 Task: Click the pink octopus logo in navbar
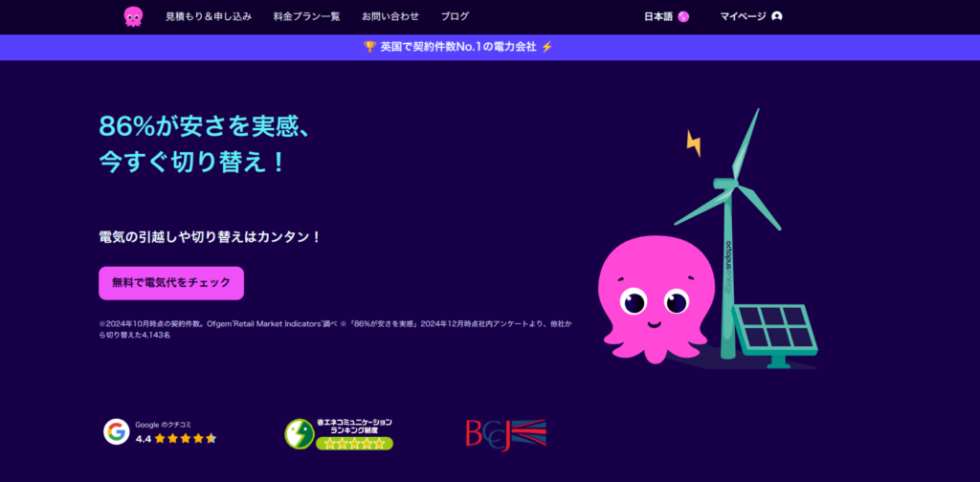[x=133, y=16]
